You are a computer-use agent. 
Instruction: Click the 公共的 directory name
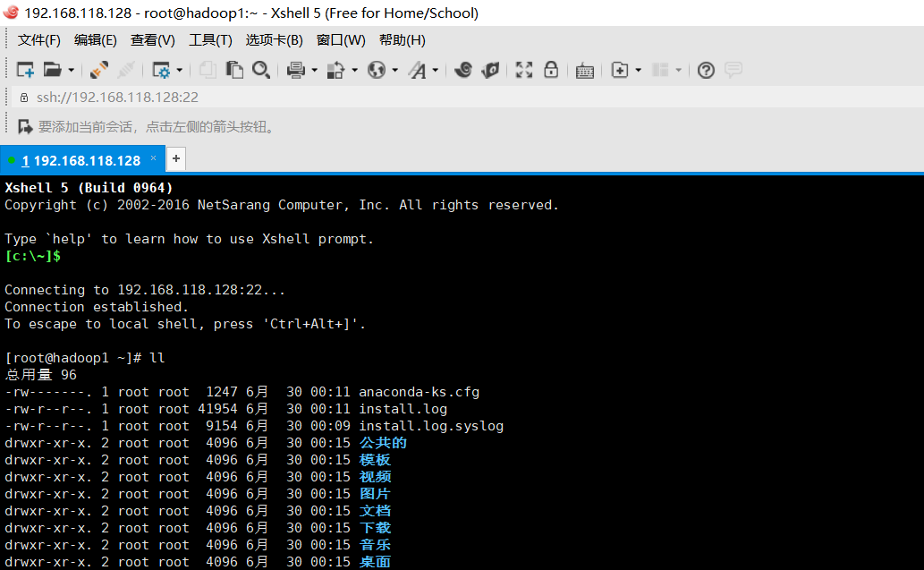(383, 443)
